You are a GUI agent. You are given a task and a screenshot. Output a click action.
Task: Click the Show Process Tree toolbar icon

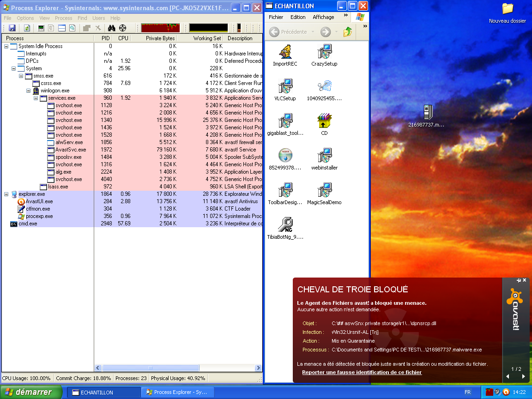pos(51,28)
